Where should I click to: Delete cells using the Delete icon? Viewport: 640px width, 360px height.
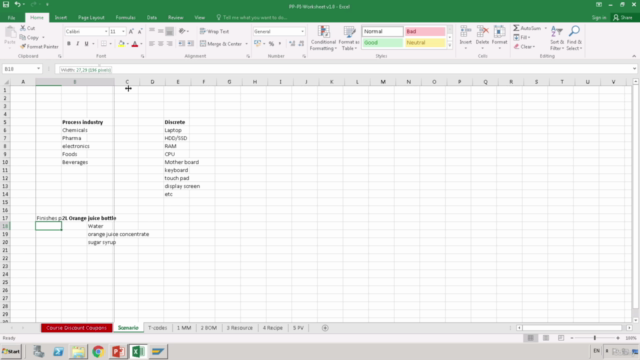482,38
